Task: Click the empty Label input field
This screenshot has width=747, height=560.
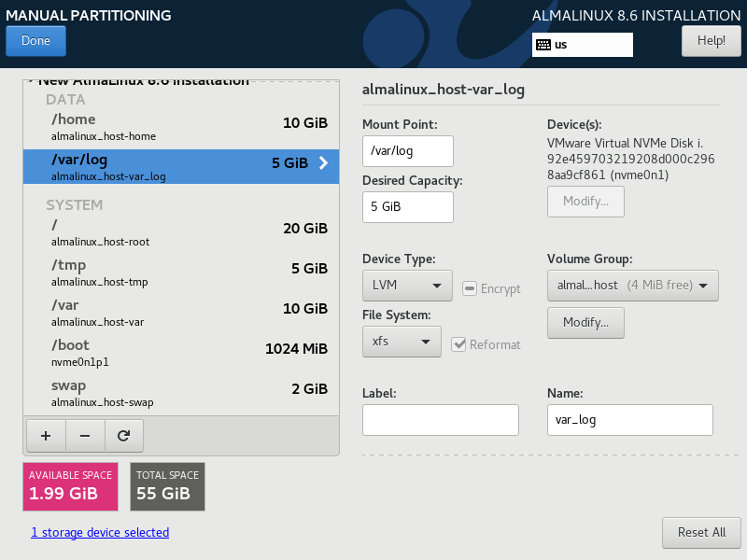Action: point(440,419)
